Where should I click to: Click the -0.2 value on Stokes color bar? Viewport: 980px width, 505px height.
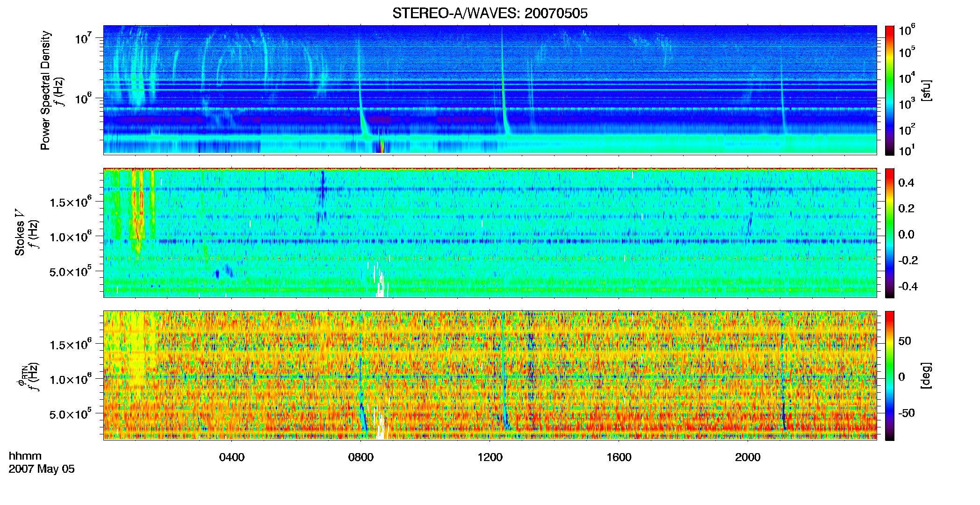click(908, 260)
